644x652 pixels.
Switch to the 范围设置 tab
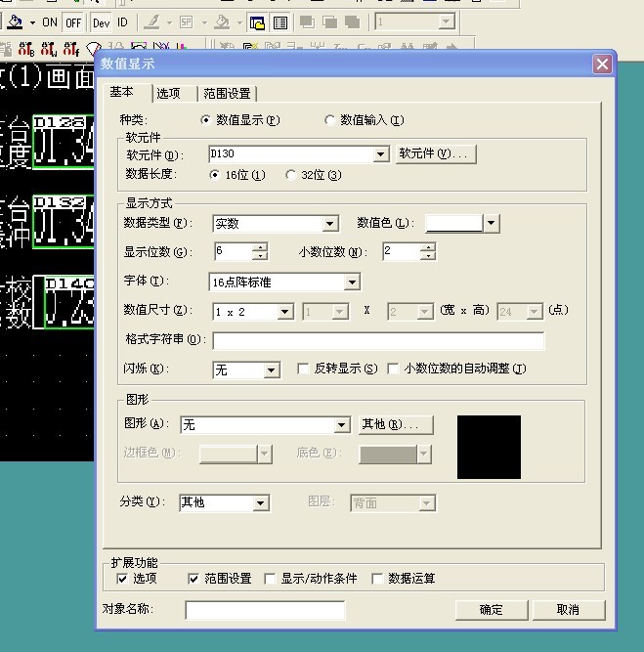point(227,93)
